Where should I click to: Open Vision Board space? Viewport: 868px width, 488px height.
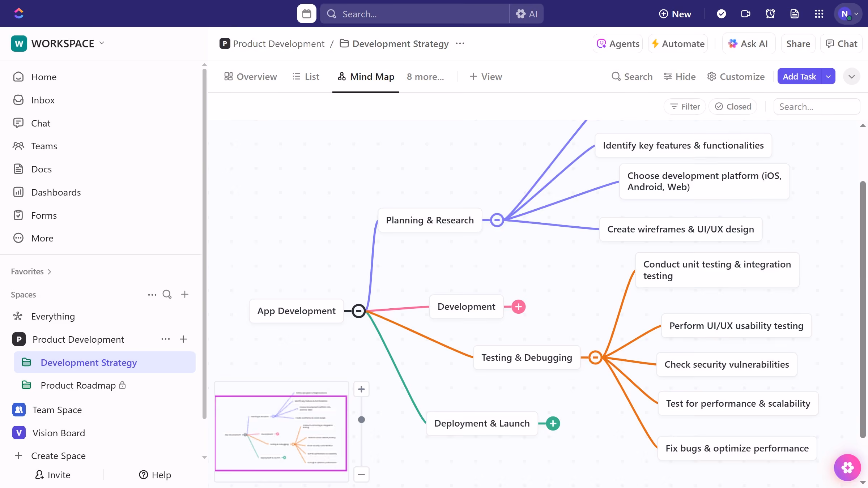click(x=59, y=433)
